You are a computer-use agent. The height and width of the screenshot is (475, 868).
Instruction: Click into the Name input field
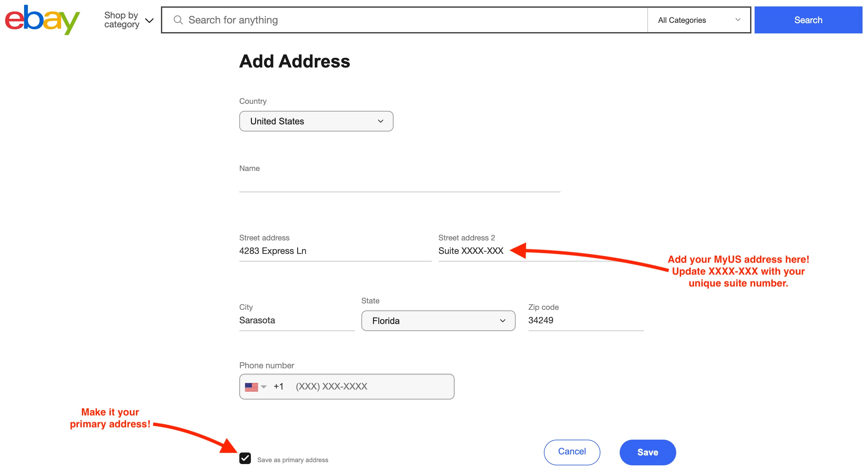pos(400,184)
